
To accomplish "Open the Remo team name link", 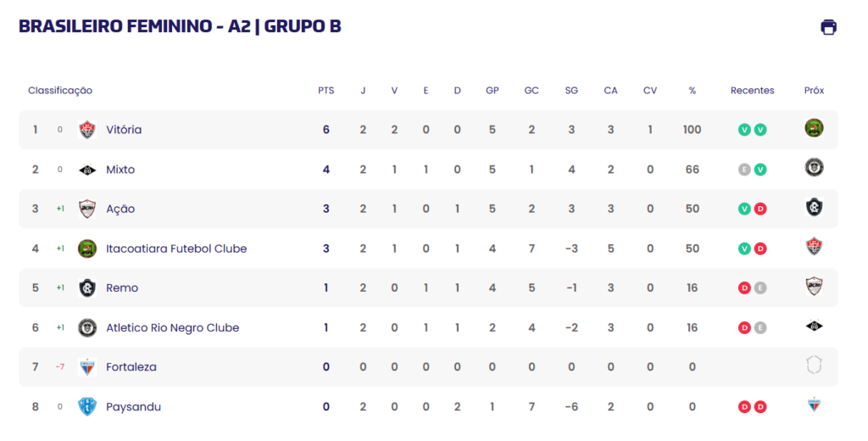I will point(122,288).
